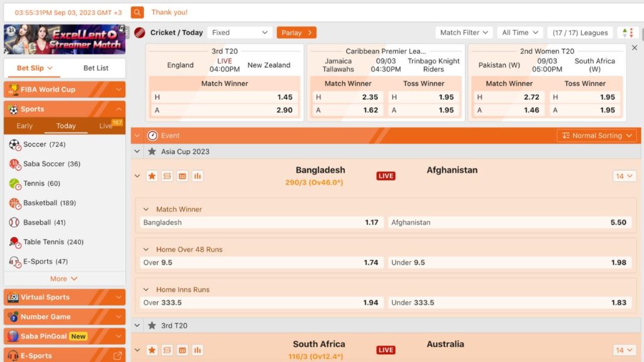Select Over 333.5 at odds 1.94
Screen dimensions: 644x362
click(x=261, y=303)
